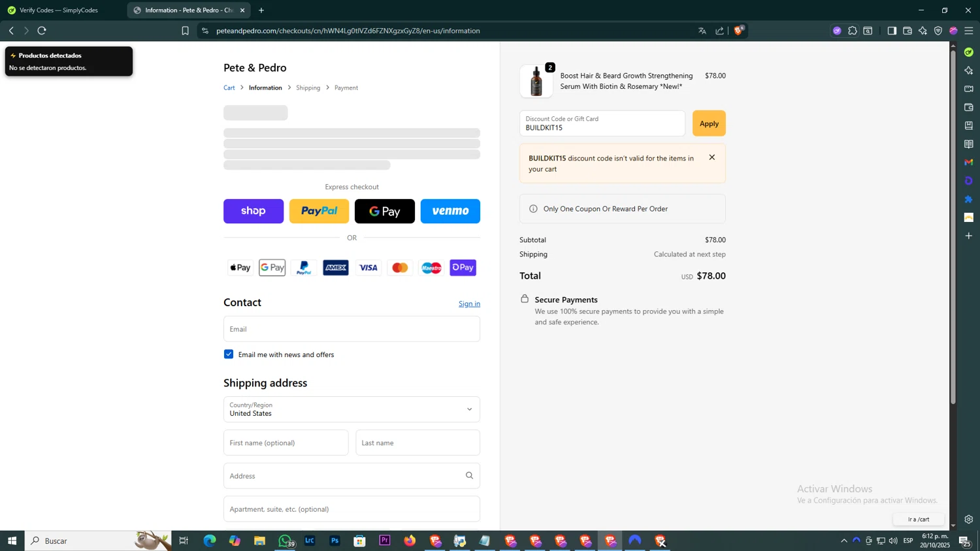The height and width of the screenshot is (551, 980).
Task: Focus the Address input field
Action: click(351, 476)
